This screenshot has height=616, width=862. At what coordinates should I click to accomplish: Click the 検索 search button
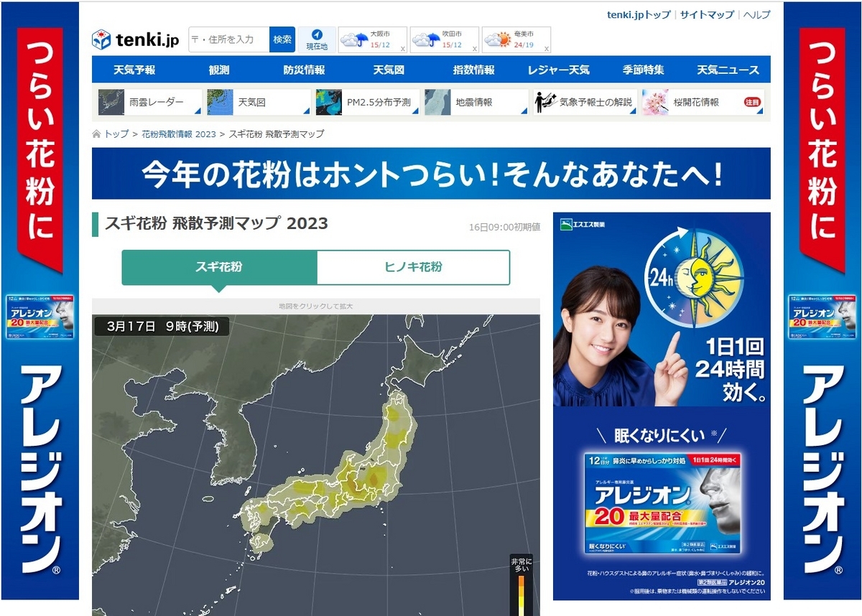[x=282, y=39]
